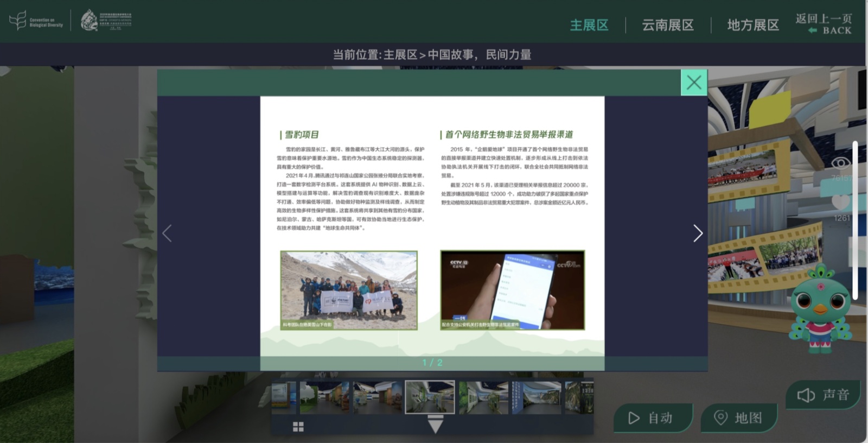The image size is (868, 443).
Task: Click the paragraph starting 2021年4月
Action: click(x=350, y=202)
